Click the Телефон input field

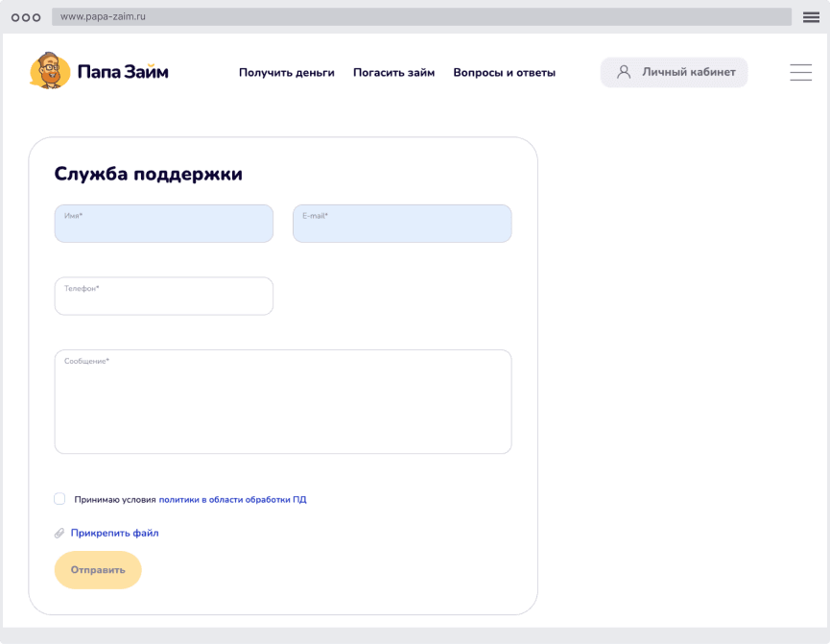pyautogui.click(x=163, y=296)
